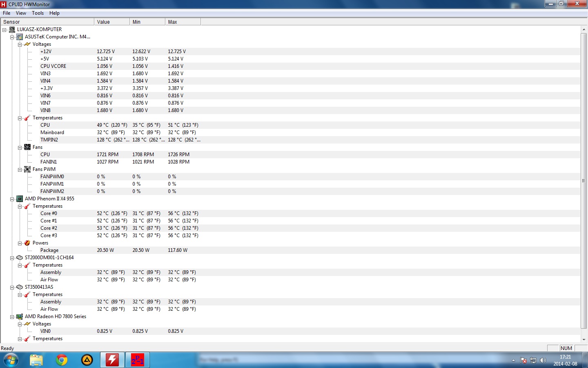Collapse the ST2000DM001-1CH164 drive node
This screenshot has width=588, height=368.
[12, 258]
